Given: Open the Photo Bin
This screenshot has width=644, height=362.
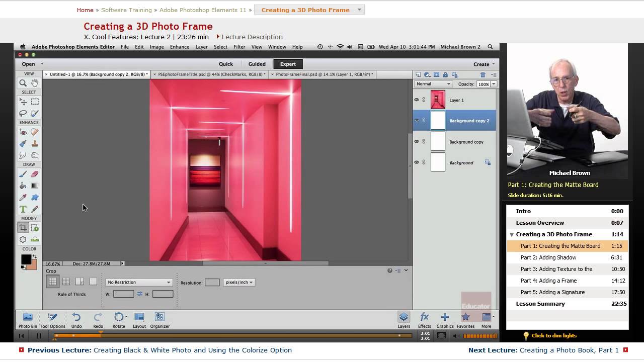Looking at the screenshot, I should [28, 320].
